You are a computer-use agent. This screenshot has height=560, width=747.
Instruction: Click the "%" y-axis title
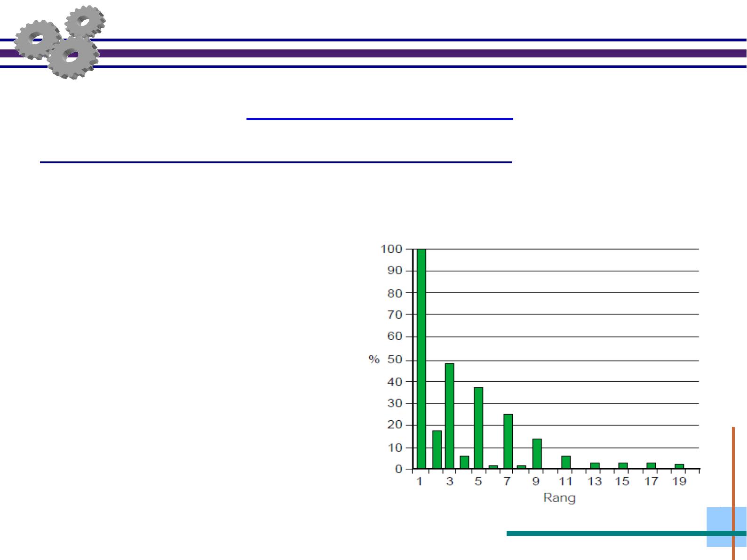(x=374, y=360)
